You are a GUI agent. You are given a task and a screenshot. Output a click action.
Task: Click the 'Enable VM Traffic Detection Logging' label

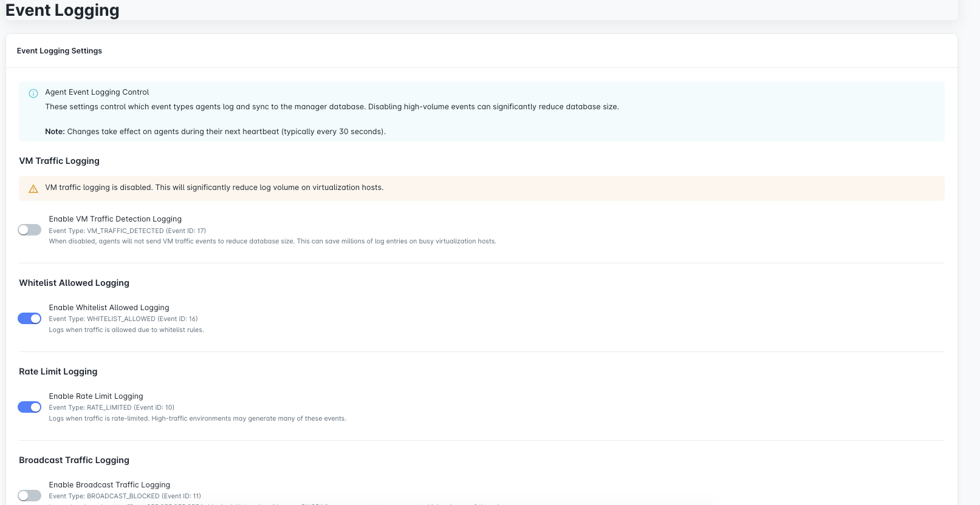115,219
